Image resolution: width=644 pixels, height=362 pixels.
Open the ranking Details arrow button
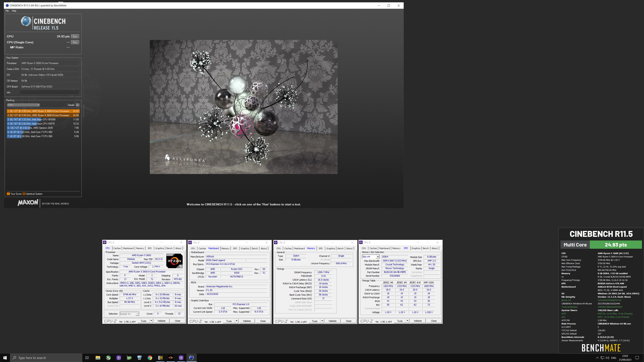[x=78, y=105]
